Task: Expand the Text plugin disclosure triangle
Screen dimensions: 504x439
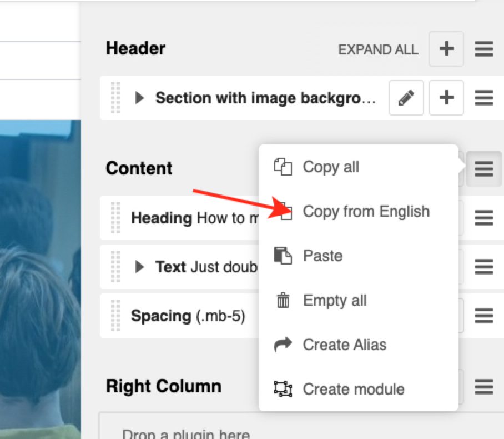Action: click(140, 267)
